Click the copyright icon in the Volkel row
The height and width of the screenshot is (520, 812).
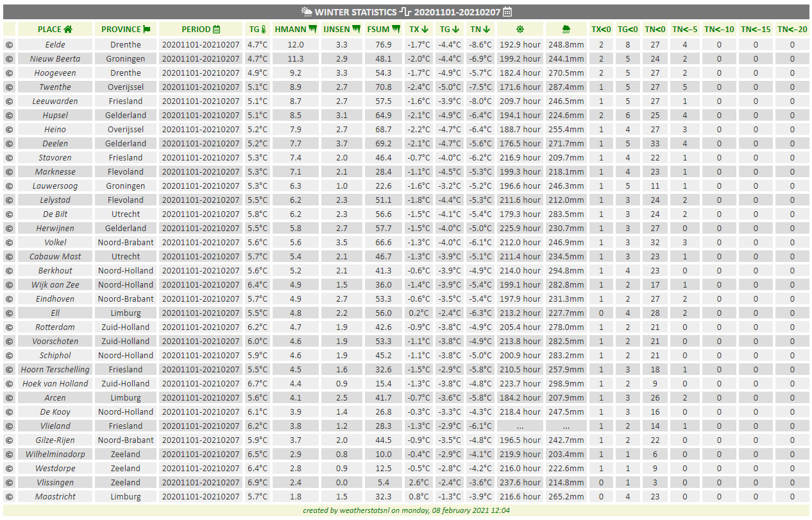point(9,243)
